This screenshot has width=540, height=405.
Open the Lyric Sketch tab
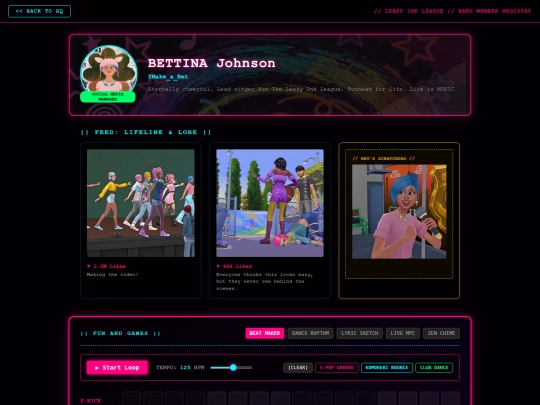point(360,333)
